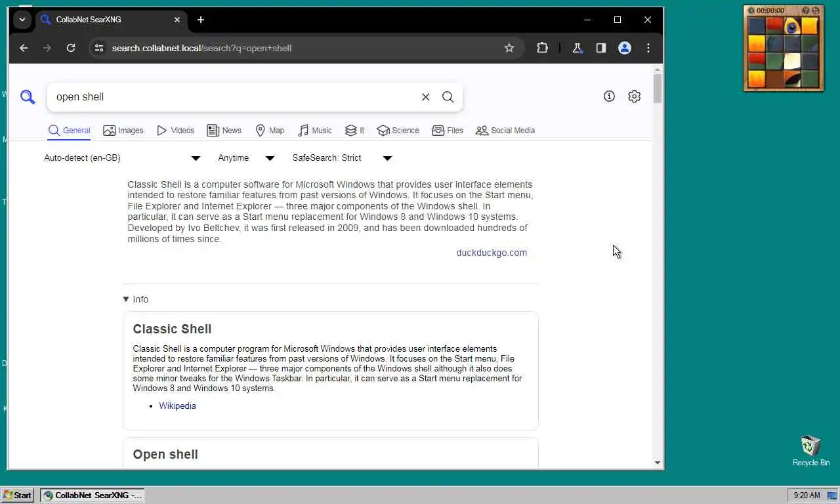Open Chrome Labs flask icon
This screenshot has width=840, height=504.
(577, 48)
